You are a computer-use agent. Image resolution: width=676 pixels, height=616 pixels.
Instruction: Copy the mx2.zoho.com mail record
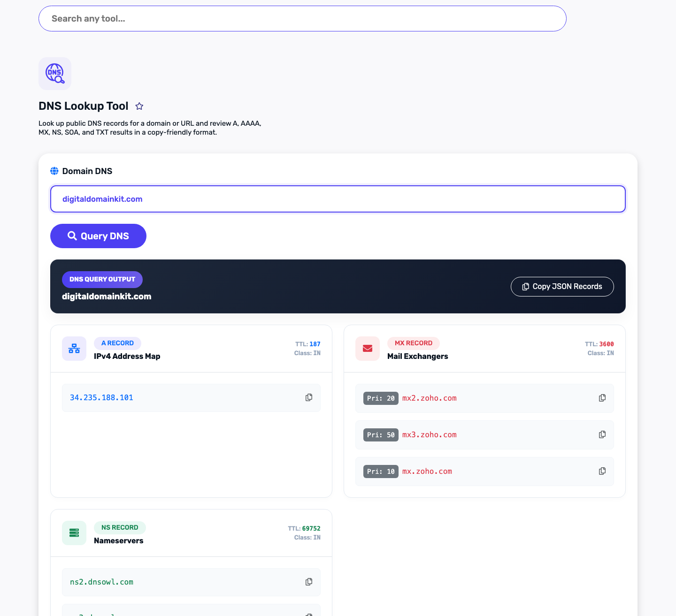pos(602,398)
